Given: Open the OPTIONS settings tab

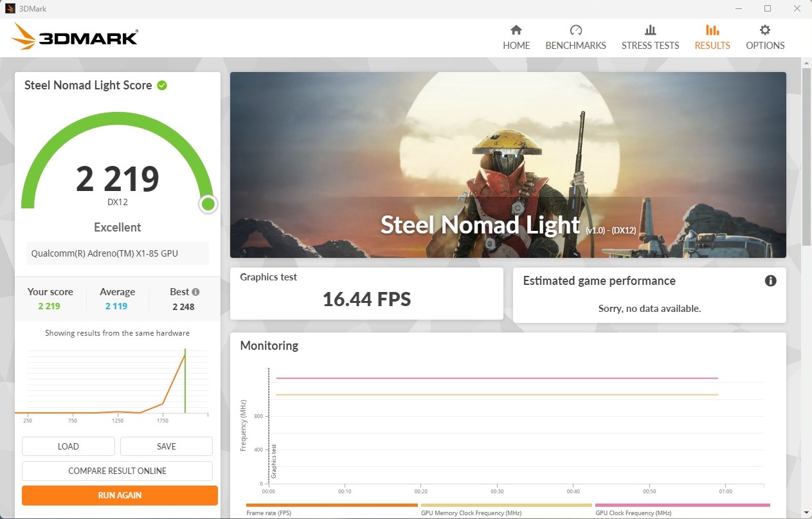Looking at the screenshot, I should (x=765, y=37).
